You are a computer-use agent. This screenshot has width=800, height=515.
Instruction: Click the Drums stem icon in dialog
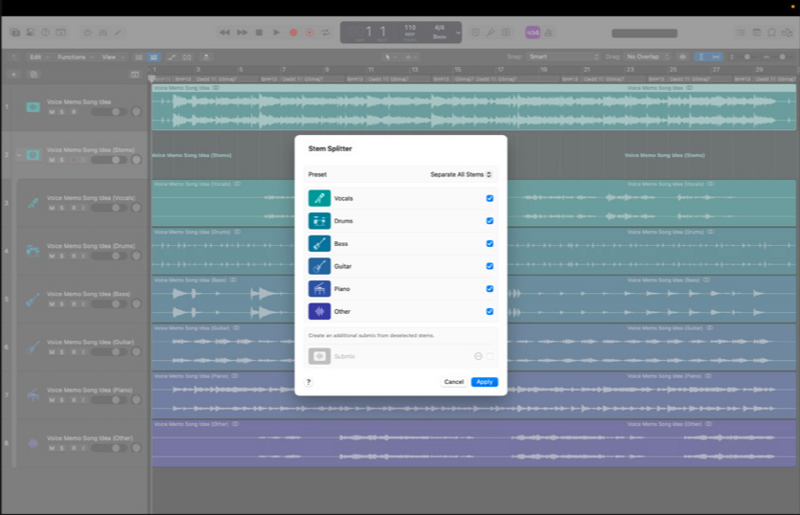point(319,221)
